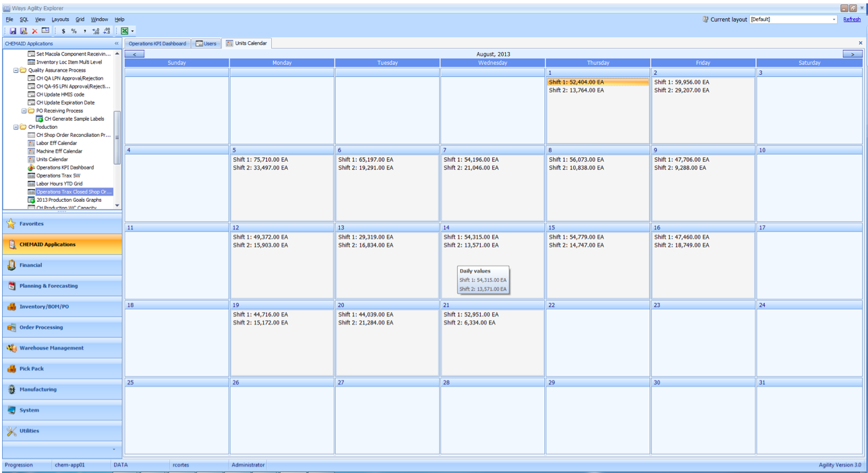
Task: Open the Layouts menu
Action: (60, 20)
